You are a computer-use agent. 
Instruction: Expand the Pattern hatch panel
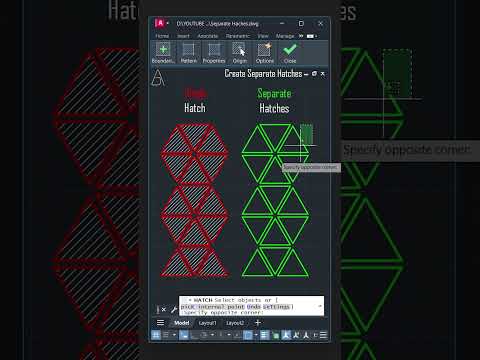pyautogui.click(x=188, y=53)
